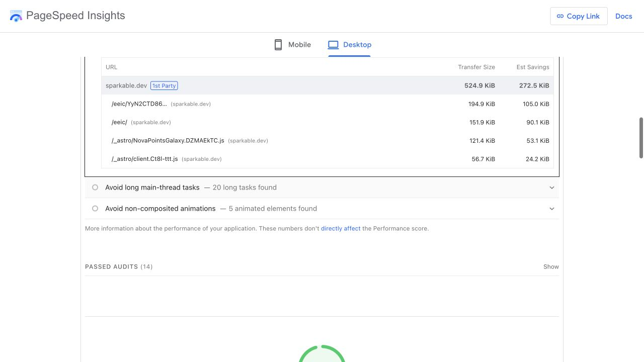This screenshot has height=362, width=644.
Task: Click the 272.5 KiB savings value
Action: coord(534,85)
